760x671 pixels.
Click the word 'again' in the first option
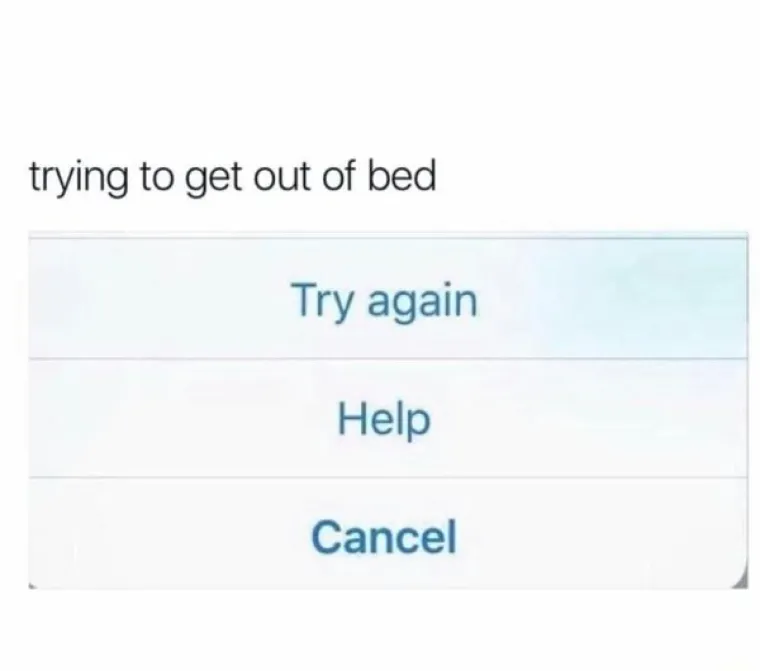pyautogui.click(x=423, y=302)
